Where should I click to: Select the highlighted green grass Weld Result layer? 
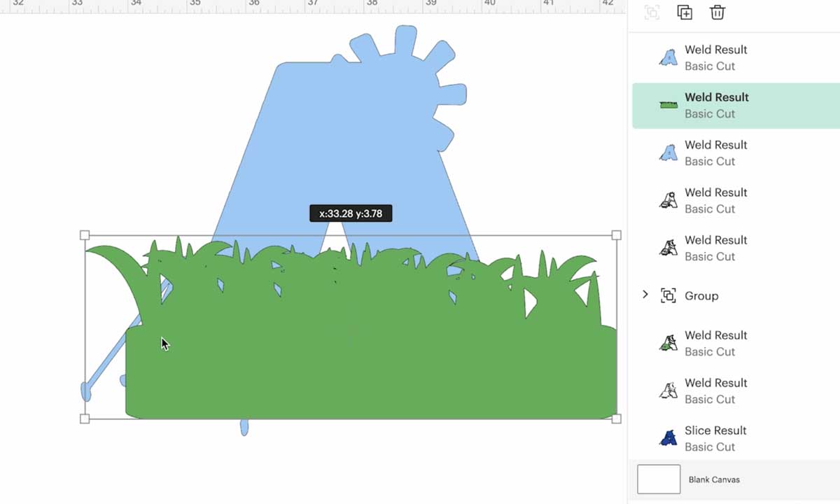point(736,105)
